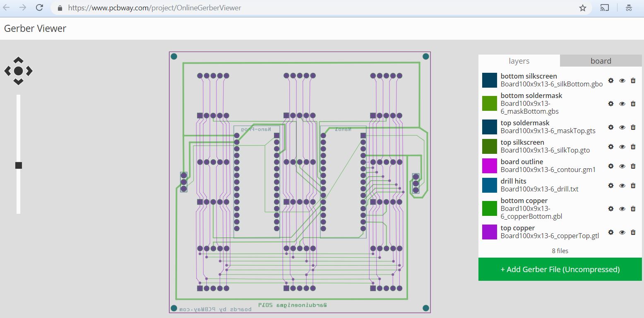
Task: Delete the drill hits layer
Action: click(x=633, y=185)
